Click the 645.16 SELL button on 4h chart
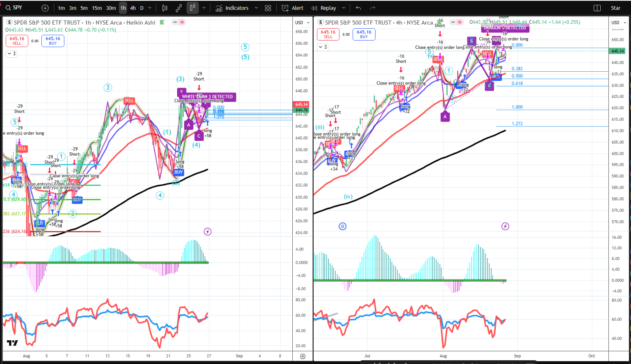Viewport: 631px width, 364px height. (328, 34)
